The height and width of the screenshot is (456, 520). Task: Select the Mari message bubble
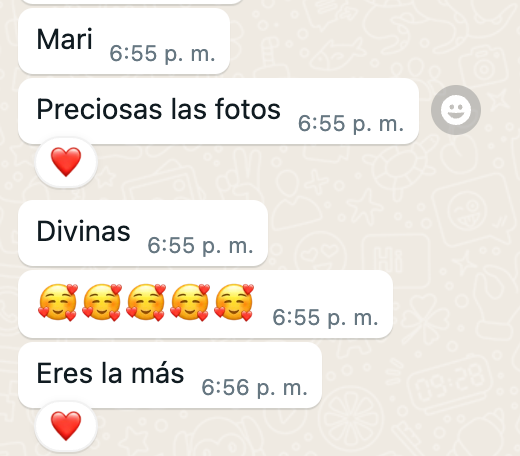click(x=124, y=41)
